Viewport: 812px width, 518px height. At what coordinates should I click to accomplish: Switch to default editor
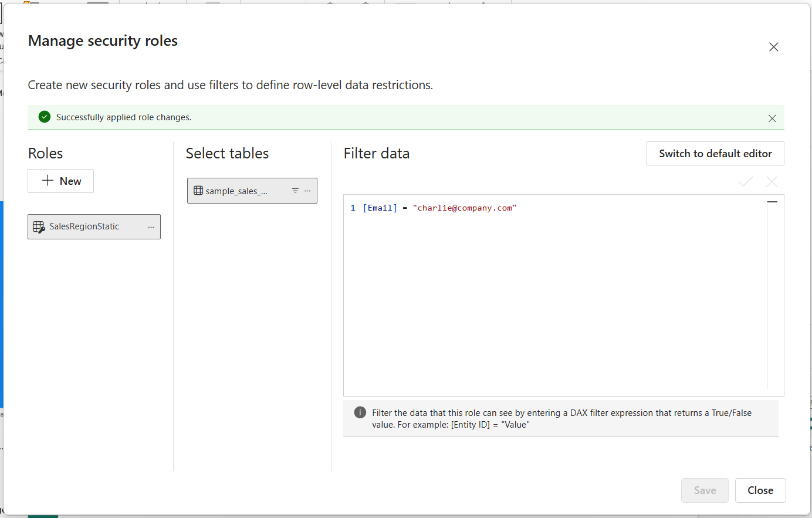point(715,154)
